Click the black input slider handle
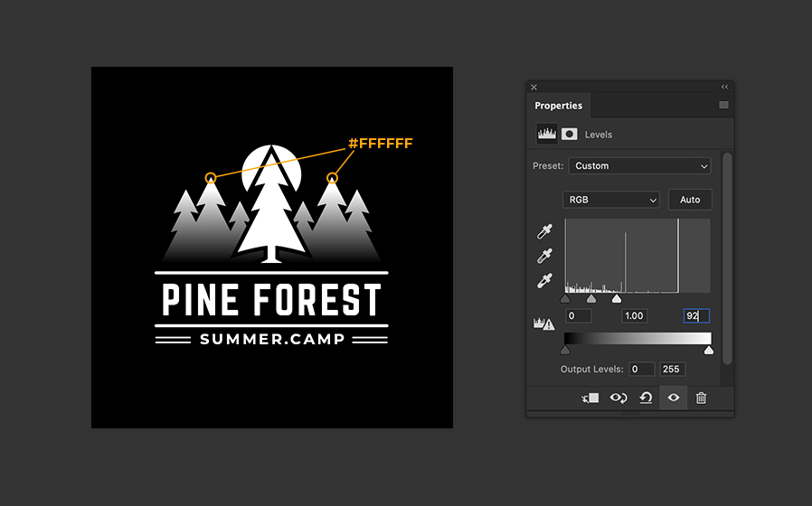Viewport: 812px width, 506px height. [565, 299]
